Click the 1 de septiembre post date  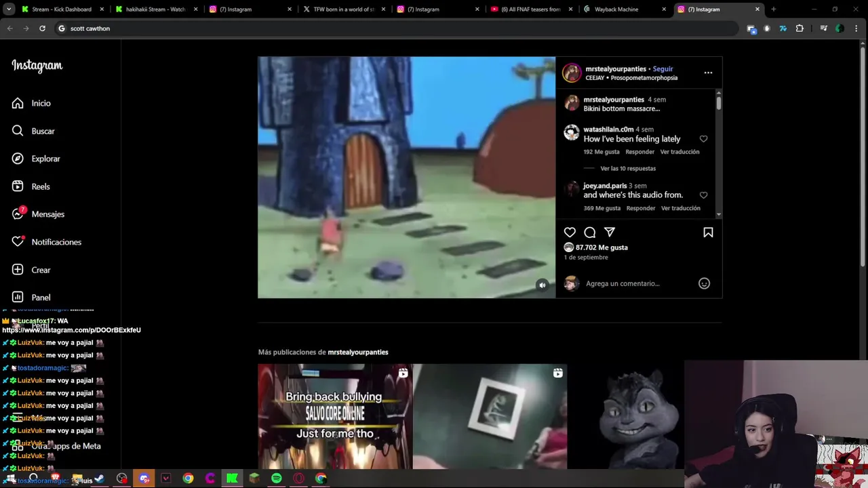click(x=586, y=258)
